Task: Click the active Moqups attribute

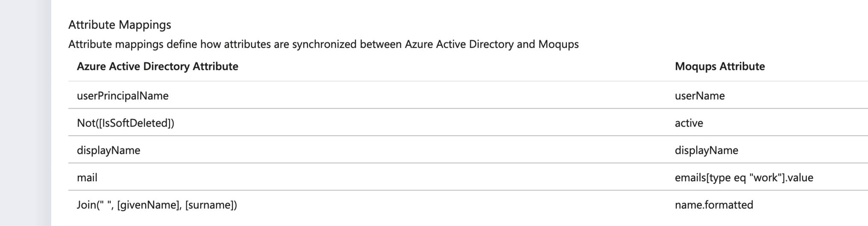Action: click(x=689, y=123)
